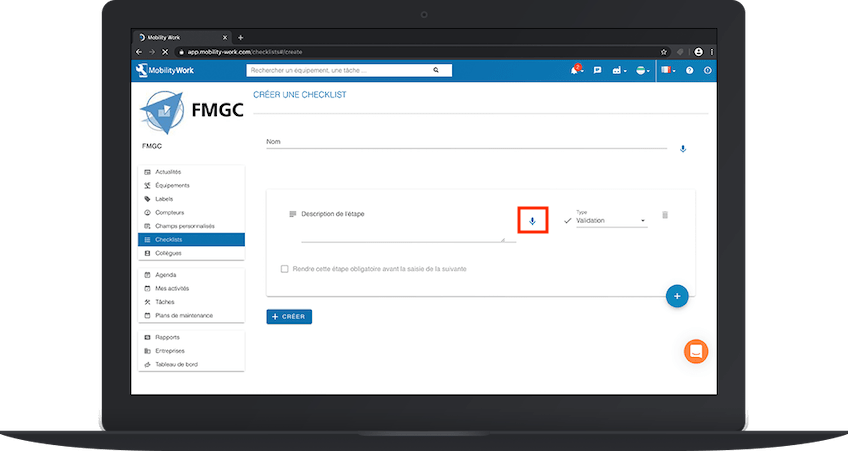Open Labels in the sidebar
The image size is (848, 451).
click(191, 199)
